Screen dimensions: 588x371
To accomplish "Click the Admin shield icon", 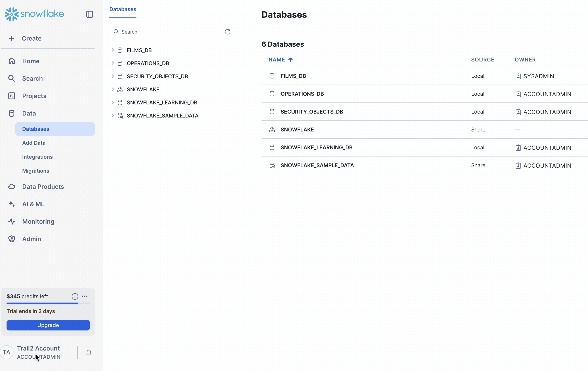I will click(12, 239).
